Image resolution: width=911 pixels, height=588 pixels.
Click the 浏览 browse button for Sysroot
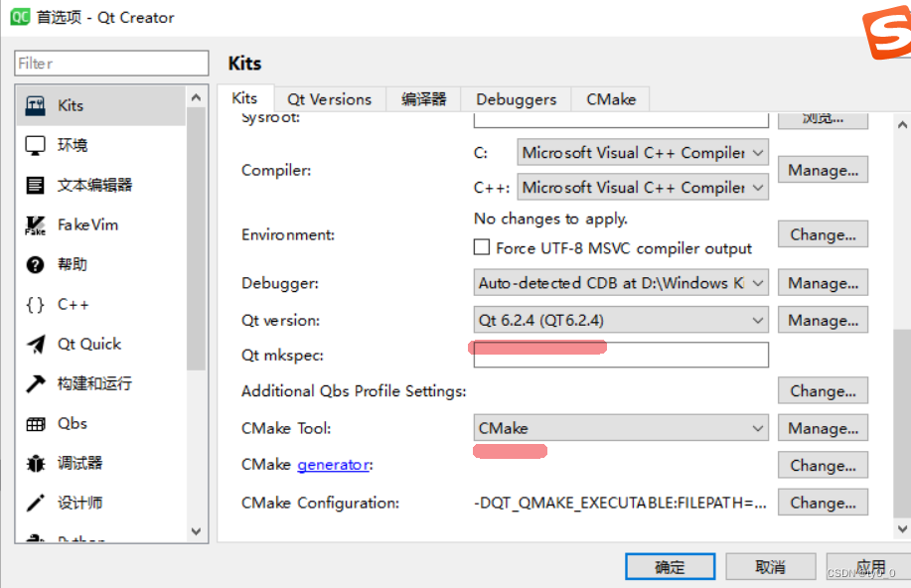pyautogui.click(x=823, y=119)
